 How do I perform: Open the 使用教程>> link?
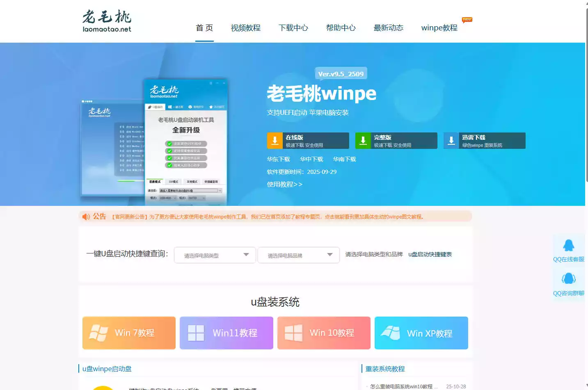[x=285, y=184]
